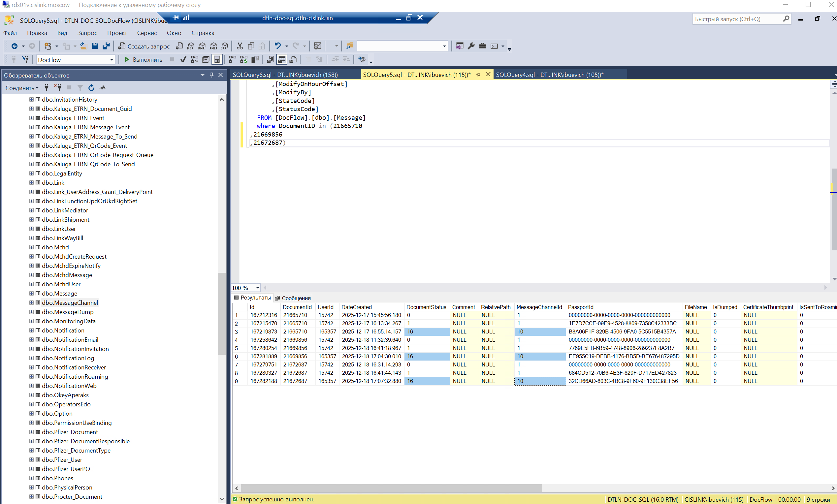Refresh the Object Explorer tree

tap(91, 88)
